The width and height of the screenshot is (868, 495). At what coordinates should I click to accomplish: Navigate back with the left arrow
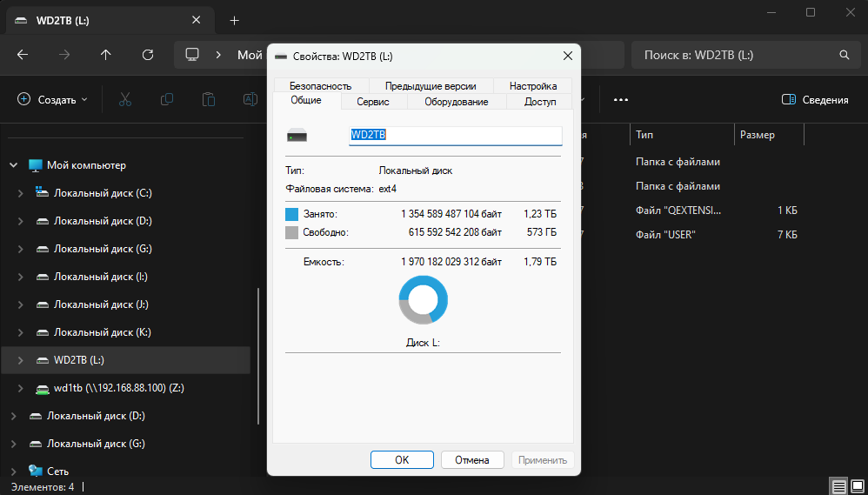(x=23, y=55)
